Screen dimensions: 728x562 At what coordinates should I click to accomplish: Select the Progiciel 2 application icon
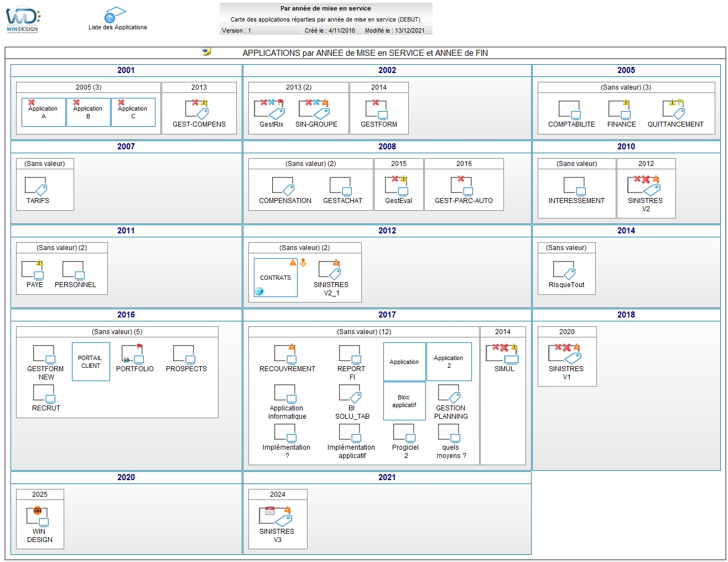(x=404, y=433)
